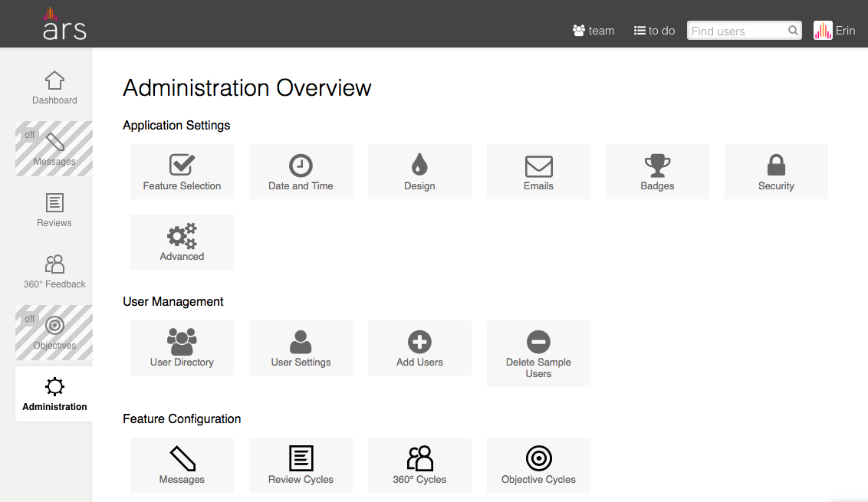Viewport: 868px width, 502px height.
Task: Click Delete Sample Users tile
Action: pos(538,353)
